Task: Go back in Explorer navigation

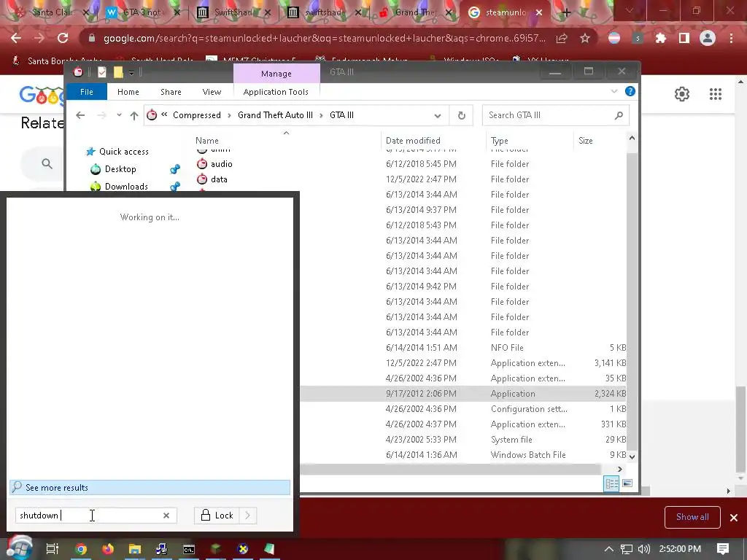Action: coord(80,115)
